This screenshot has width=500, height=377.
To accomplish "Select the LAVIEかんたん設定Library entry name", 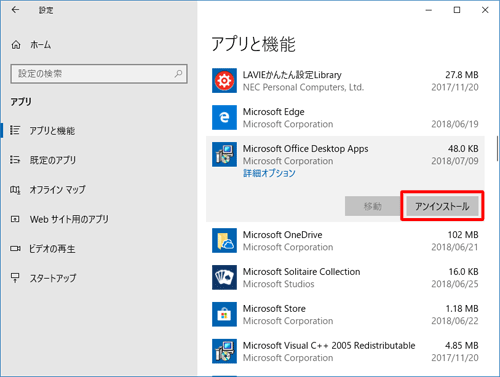I will [x=292, y=75].
